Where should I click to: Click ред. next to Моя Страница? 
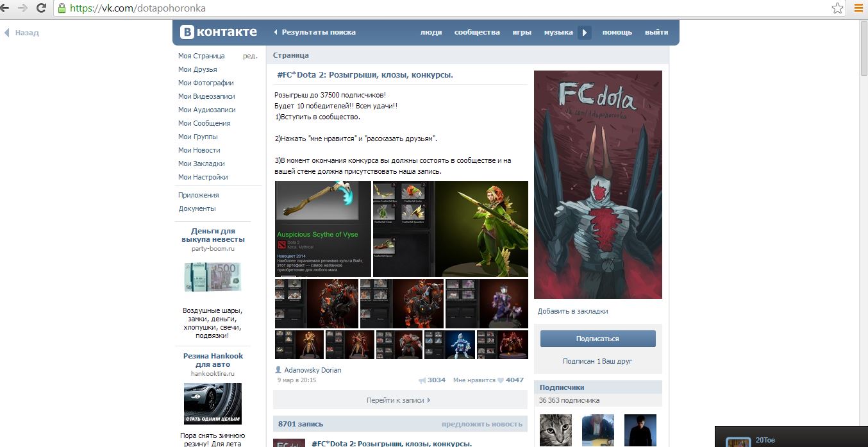tap(250, 56)
